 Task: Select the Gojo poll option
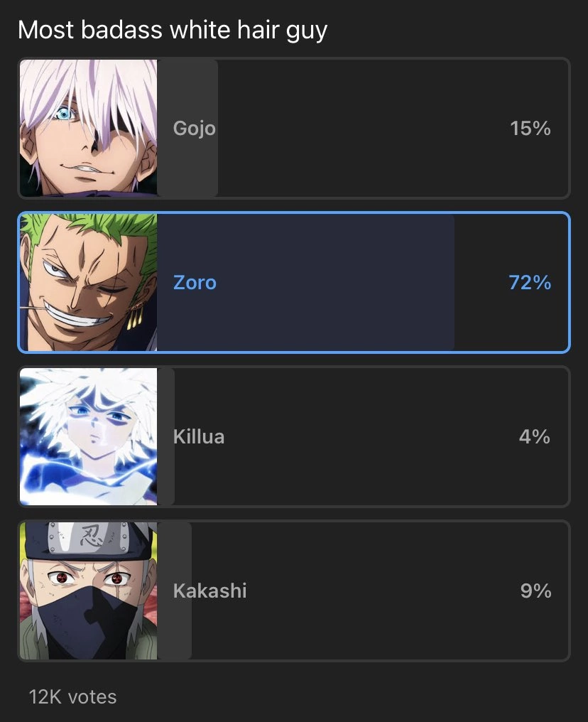pos(294,128)
